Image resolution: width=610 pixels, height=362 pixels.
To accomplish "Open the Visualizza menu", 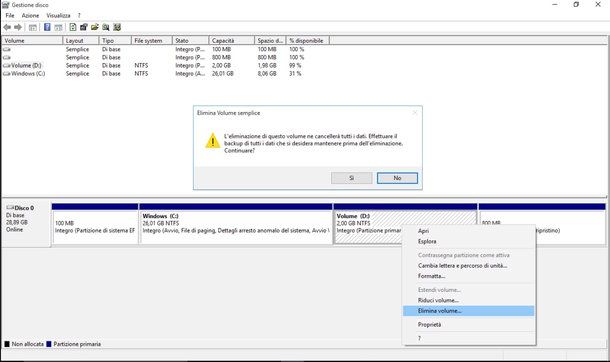I will click(58, 16).
